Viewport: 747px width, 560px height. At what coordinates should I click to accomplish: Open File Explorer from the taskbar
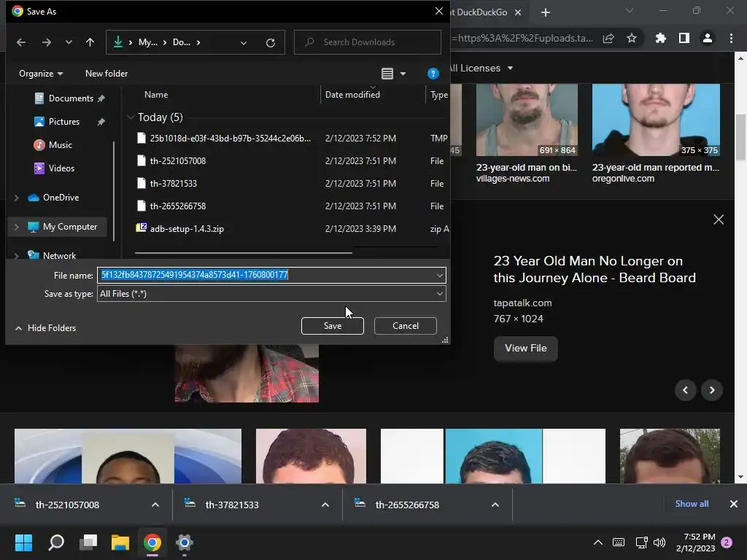coord(120,542)
